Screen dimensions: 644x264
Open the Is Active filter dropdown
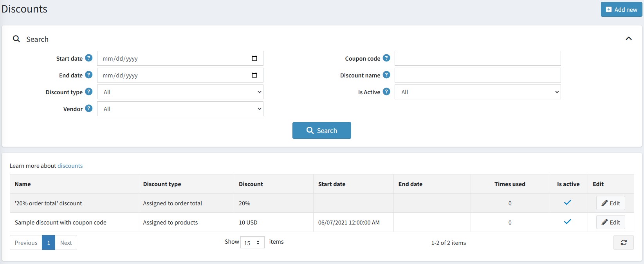click(x=478, y=92)
